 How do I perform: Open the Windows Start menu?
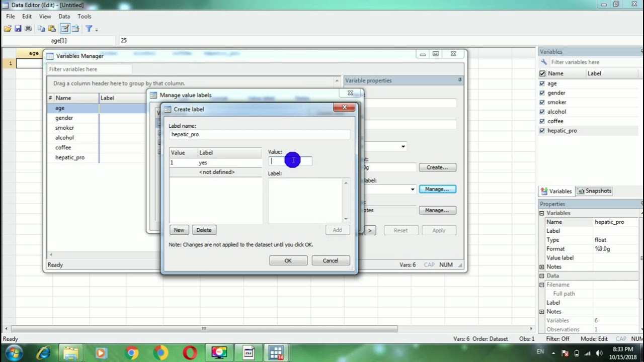(x=13, y=353)
